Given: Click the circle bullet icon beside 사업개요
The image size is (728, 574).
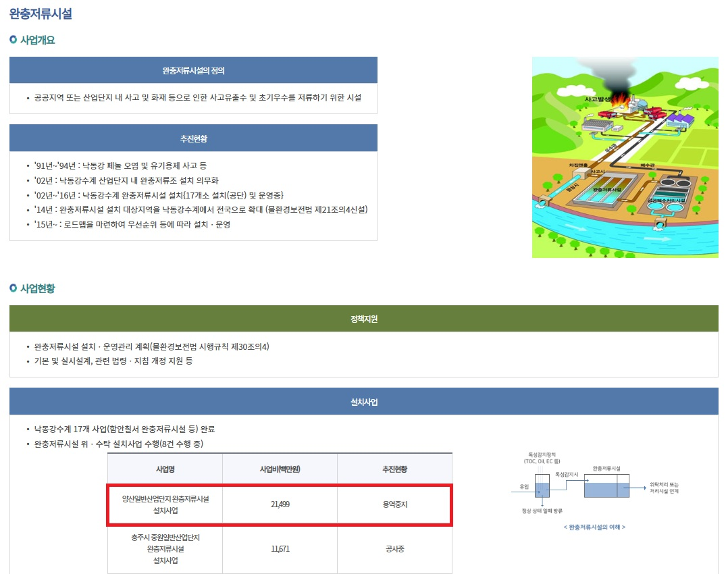Looking at the screenshot, I should (13, 40).
